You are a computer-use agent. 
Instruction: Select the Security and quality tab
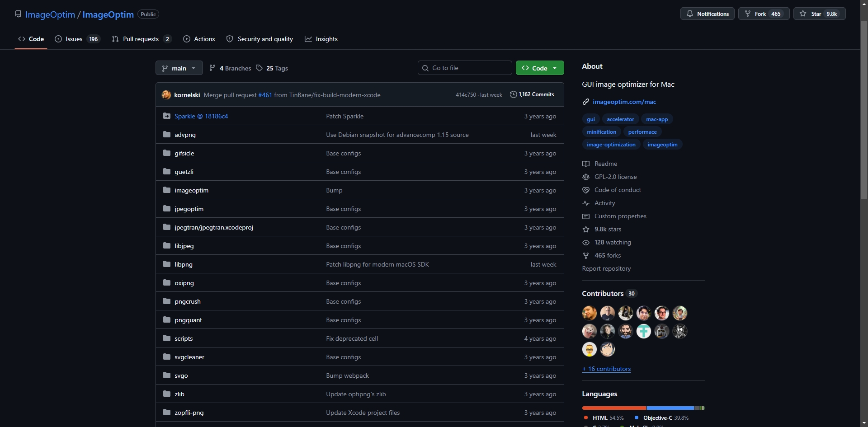click(260, 39)
